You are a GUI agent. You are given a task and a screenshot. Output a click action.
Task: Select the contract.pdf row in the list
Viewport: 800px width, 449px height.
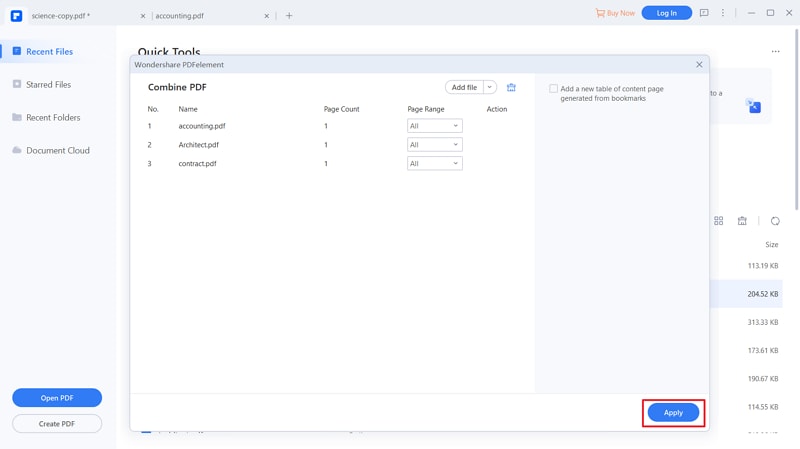[332, 164]
